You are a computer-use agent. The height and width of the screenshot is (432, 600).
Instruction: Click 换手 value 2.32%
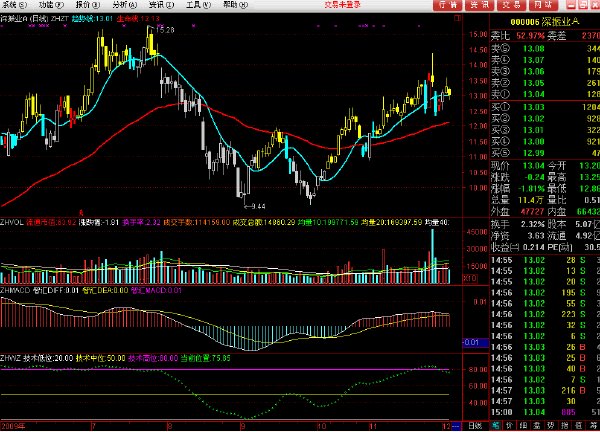(533, 224)
